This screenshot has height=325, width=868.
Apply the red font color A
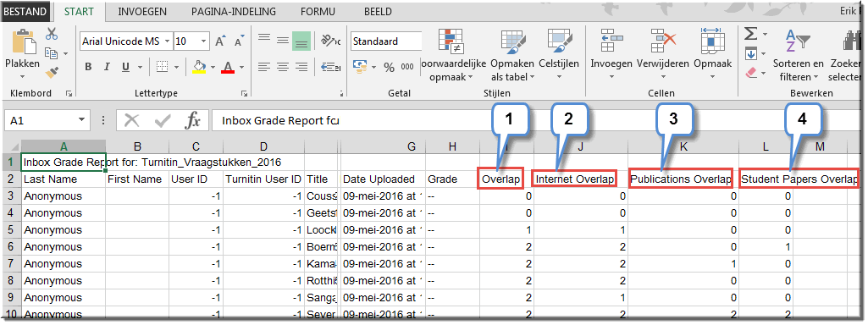[x=228, y=67]
